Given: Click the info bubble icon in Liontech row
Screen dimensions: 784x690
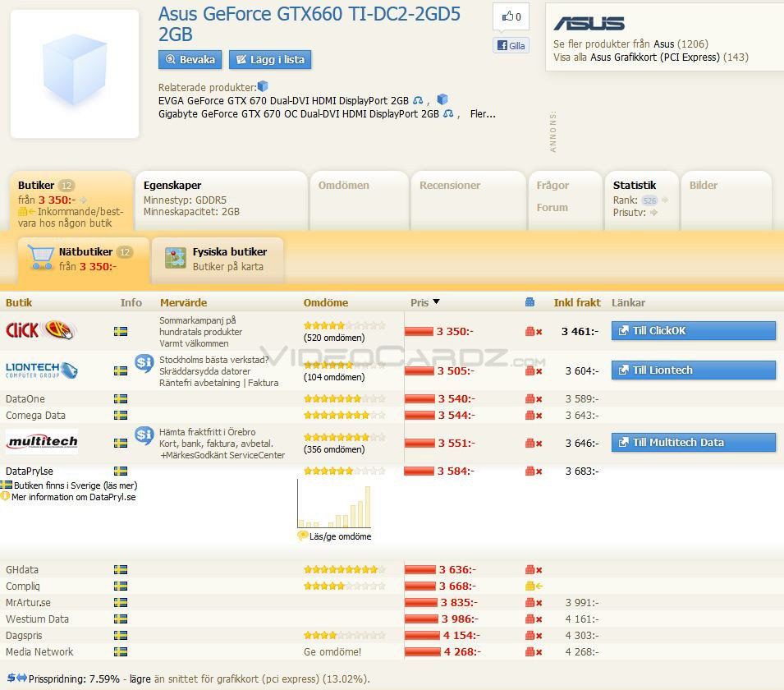Looking at the screenshot, I should [x=144, y=363].
